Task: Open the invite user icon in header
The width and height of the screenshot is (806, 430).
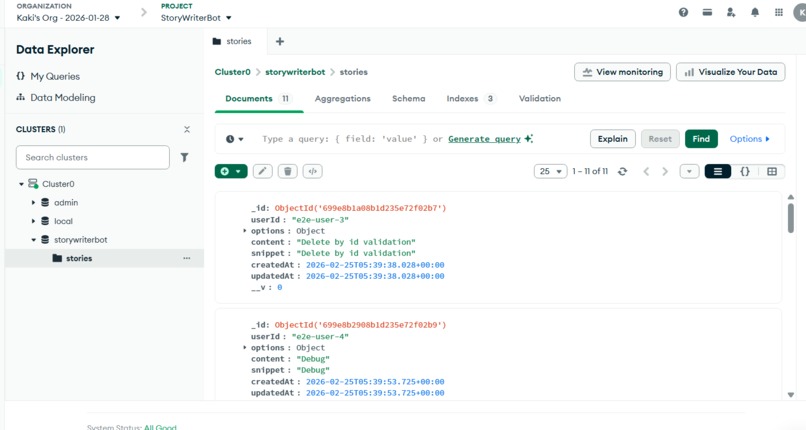Action: click(x=731, y=12)
